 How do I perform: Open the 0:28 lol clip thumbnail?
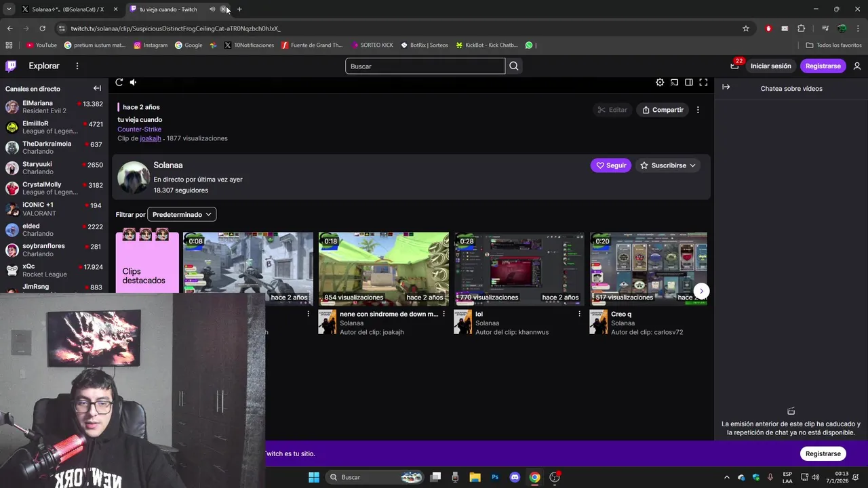[519, 269]
